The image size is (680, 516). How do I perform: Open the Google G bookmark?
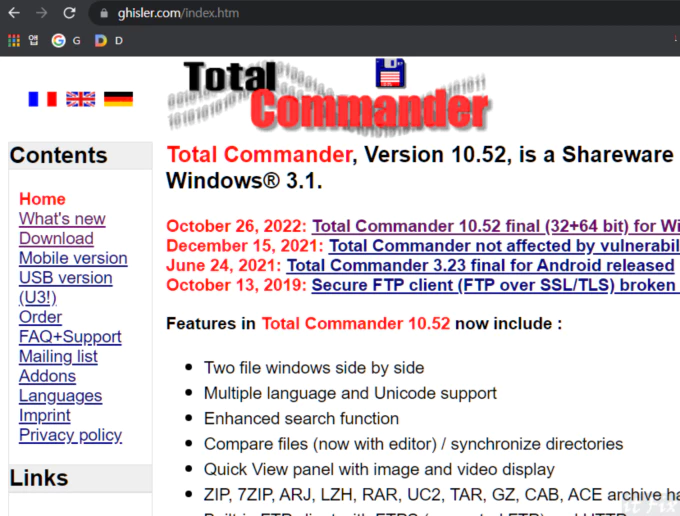click(66, 41)
